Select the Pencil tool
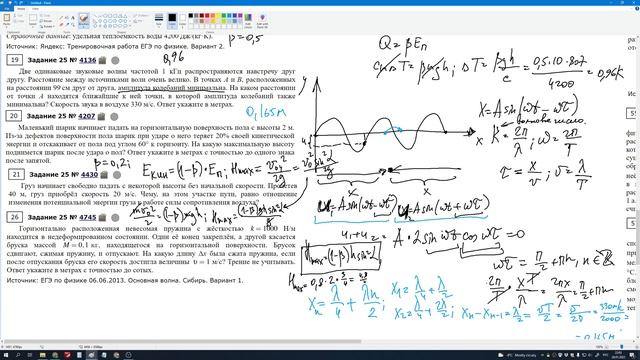The height and width of the screenshot is (360, 640). pos(61,18)
